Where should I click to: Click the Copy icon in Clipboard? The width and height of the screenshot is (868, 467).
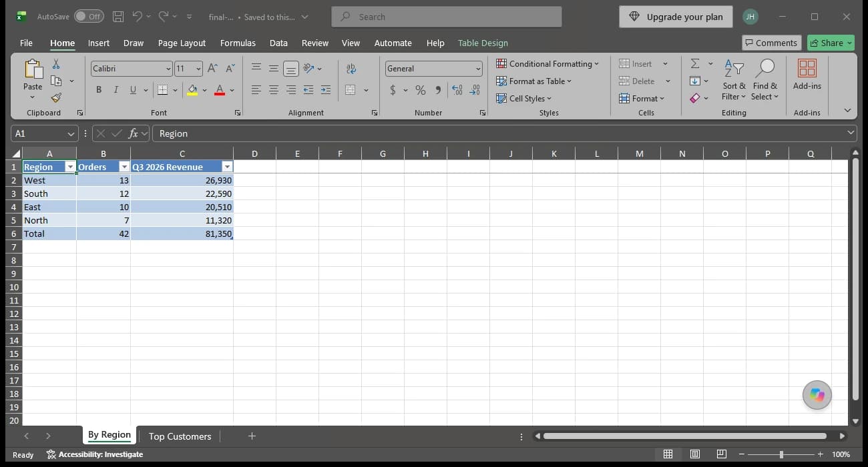coord(56,81)
